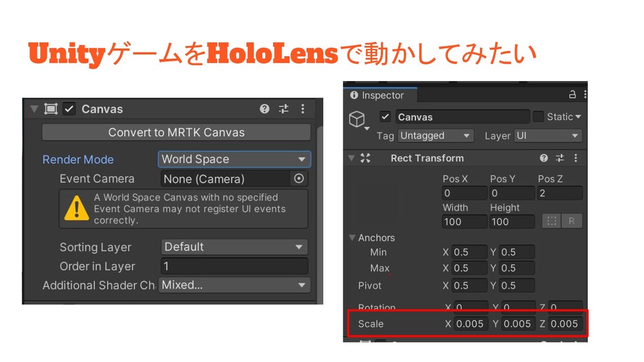Click Pivot X field

[469, 285]
